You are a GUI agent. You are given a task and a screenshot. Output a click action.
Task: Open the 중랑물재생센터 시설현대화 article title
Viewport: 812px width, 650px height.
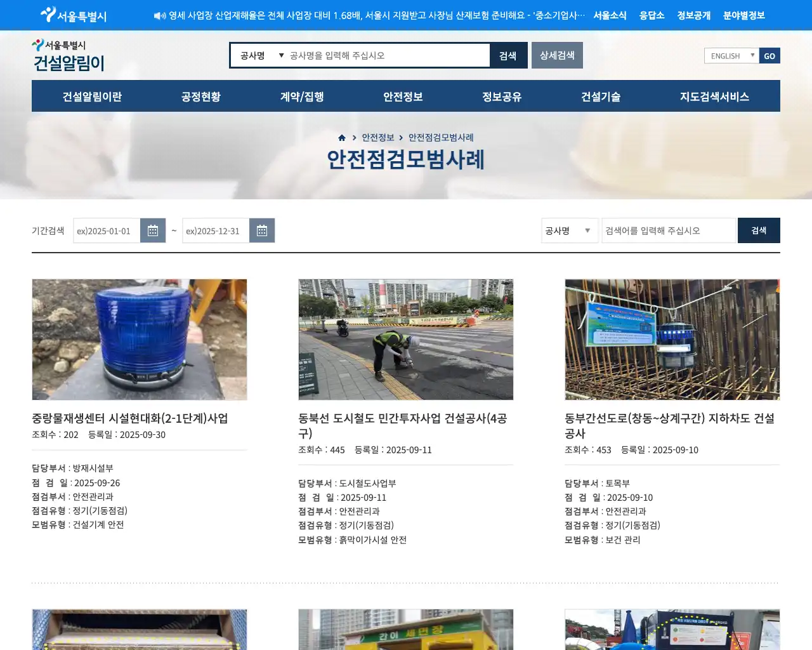[130, 418]
